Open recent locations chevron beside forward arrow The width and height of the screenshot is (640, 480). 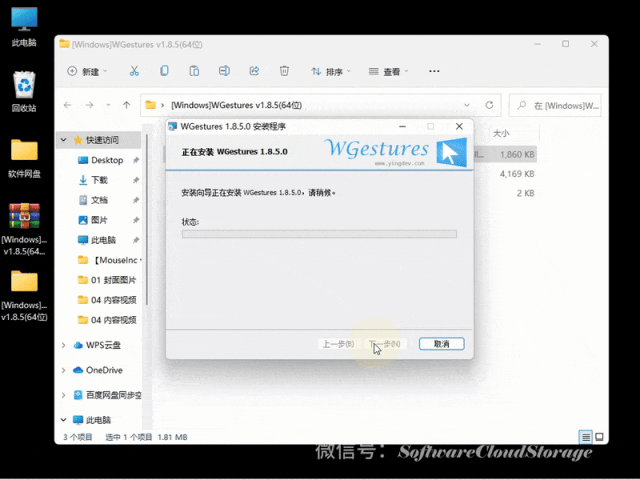click(108, 105)
